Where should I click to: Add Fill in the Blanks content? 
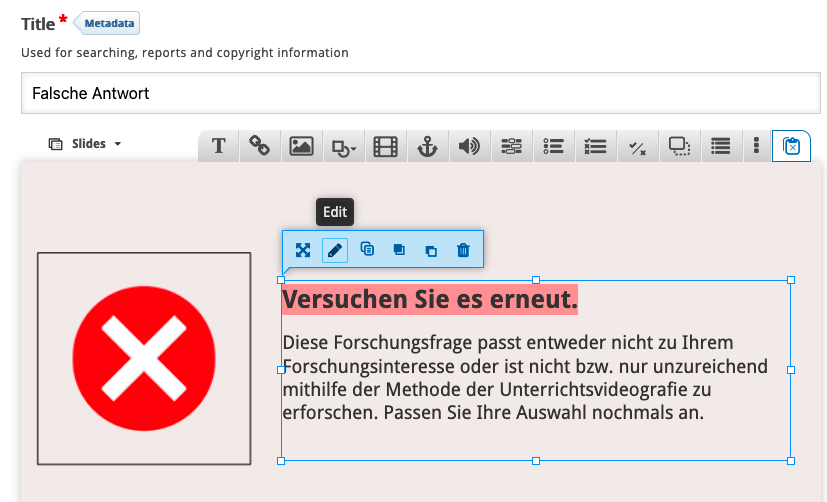(511, 146)
